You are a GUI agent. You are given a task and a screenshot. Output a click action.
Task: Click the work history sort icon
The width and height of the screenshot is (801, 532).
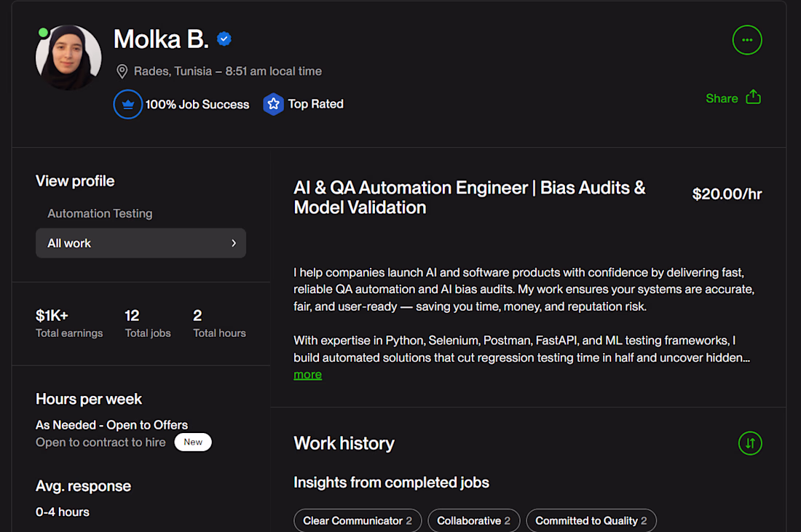(x=750, y=442)
